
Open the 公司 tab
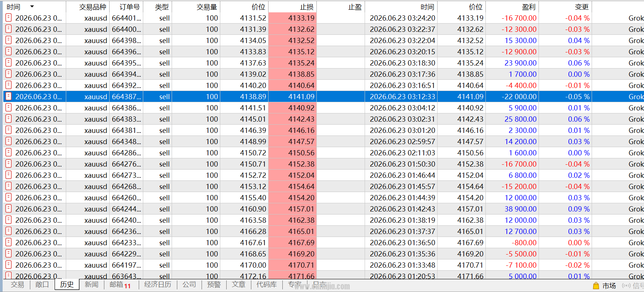click(x=189, y=285)
